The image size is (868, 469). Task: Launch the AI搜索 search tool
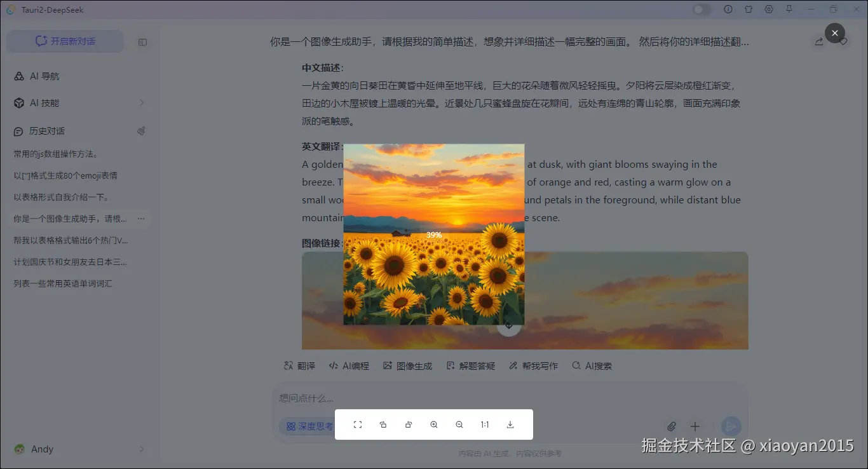(592, 365)
